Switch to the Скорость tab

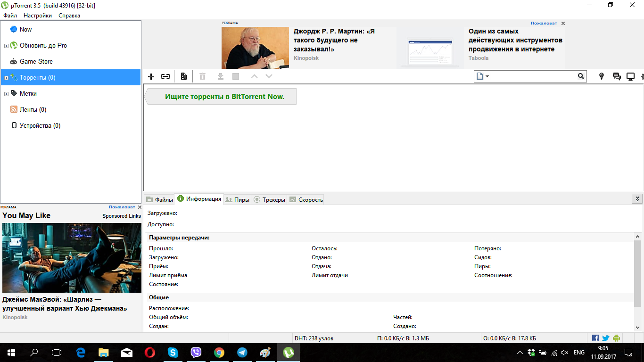pos(306,199)
